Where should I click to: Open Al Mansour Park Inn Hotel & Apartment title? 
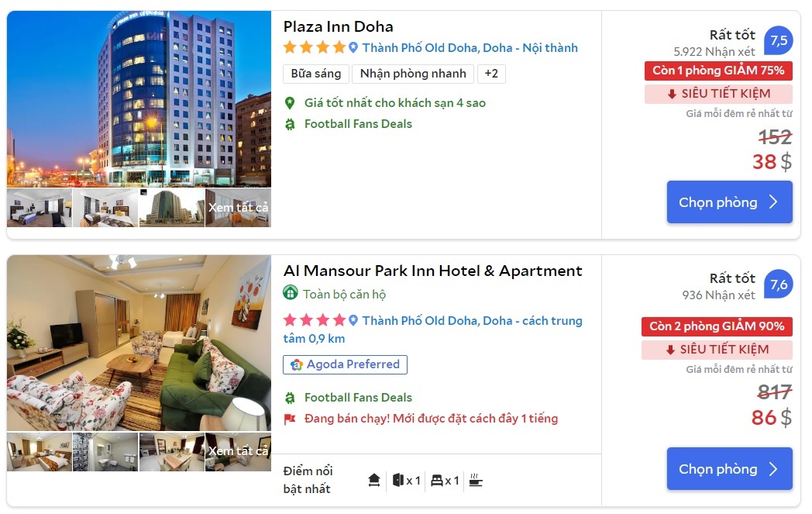coord(432,271)
